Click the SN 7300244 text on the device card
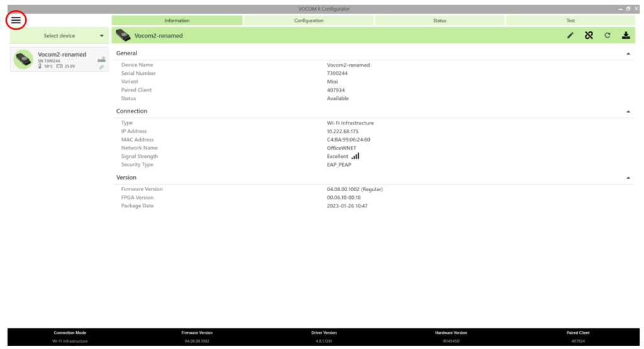The image size is (644, 349). click(x=49, y=61)
